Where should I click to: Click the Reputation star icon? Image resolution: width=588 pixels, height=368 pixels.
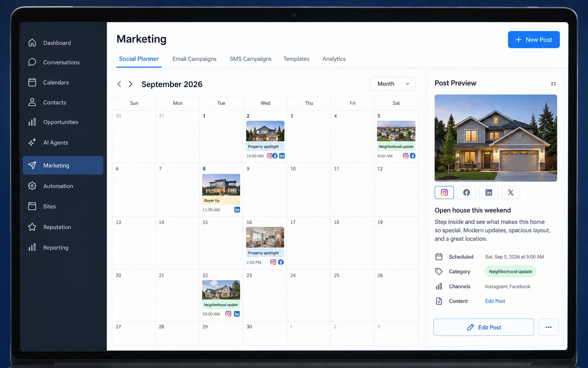(x=32, y=227)
